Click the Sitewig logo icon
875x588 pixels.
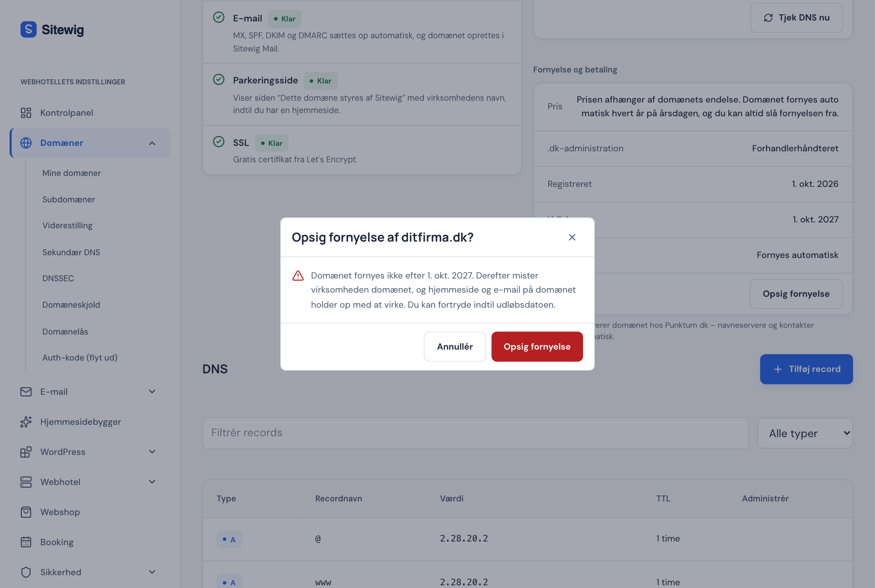[x=28, y=30]
